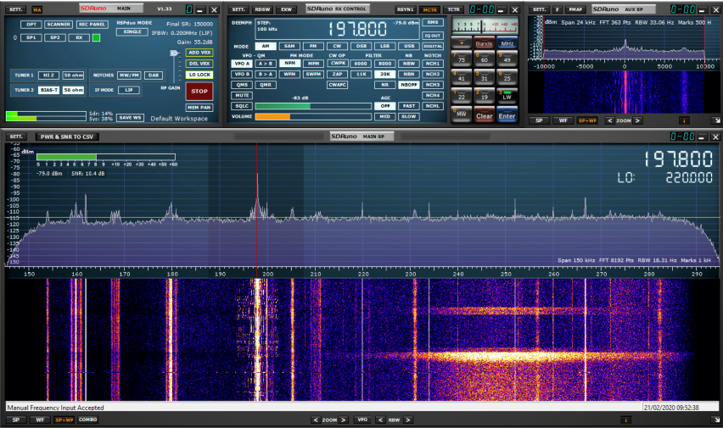Viewport: 723px width, 428px height.
Task: Click keypad key 1 labeled 22
Action: pyautogui.click(x=461, y=95)
